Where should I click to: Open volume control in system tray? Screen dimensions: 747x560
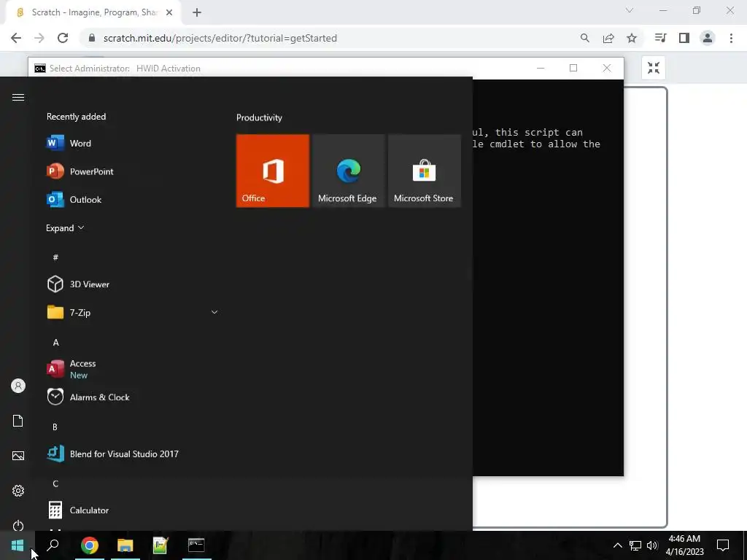click(x=651, y=545)
